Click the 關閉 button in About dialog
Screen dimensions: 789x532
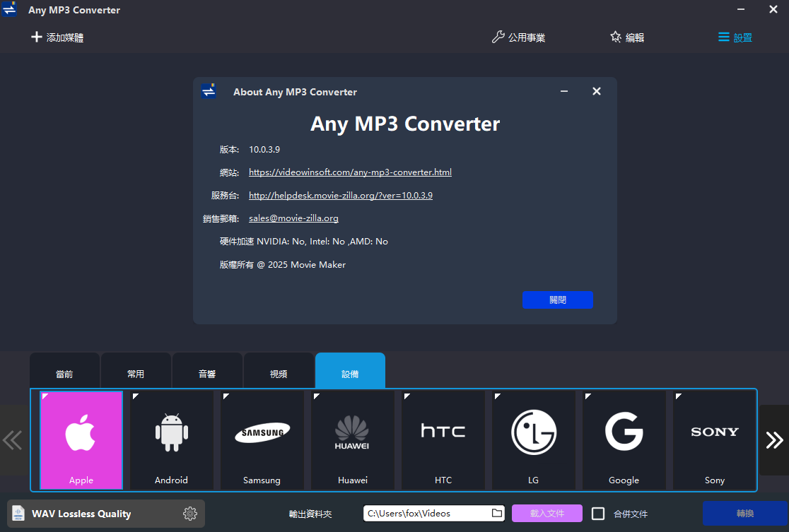(x=557, y=300)
